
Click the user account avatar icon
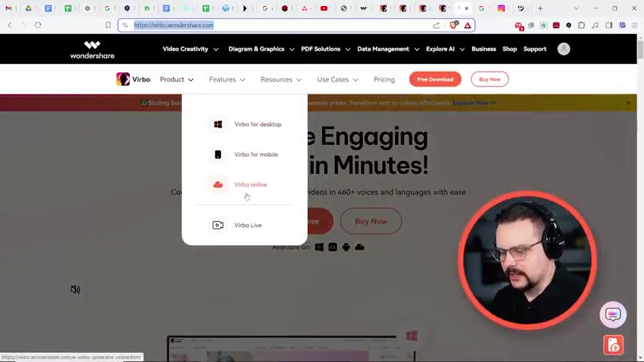563,49
